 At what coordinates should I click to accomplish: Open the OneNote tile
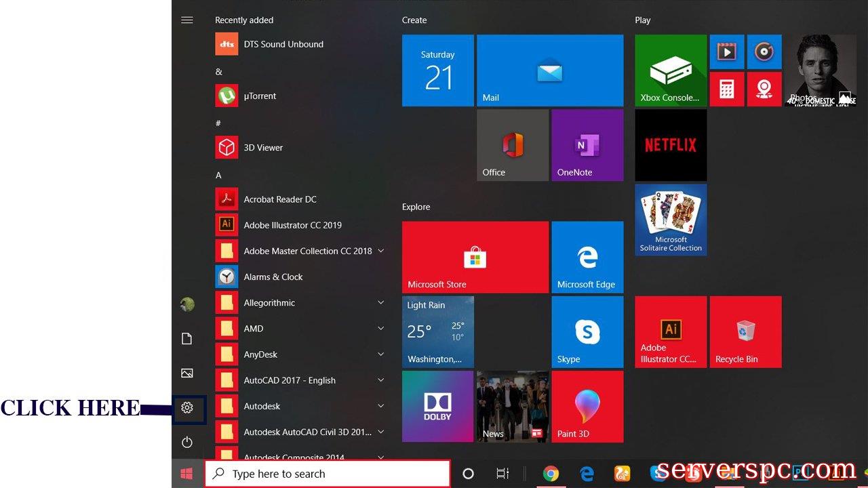[587, 145]
